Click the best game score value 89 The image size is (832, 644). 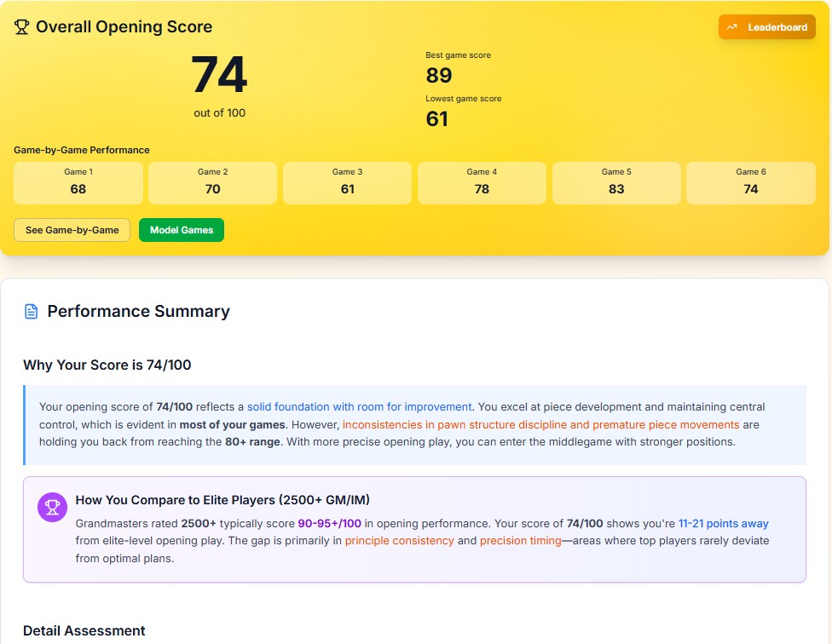(438, 76)
